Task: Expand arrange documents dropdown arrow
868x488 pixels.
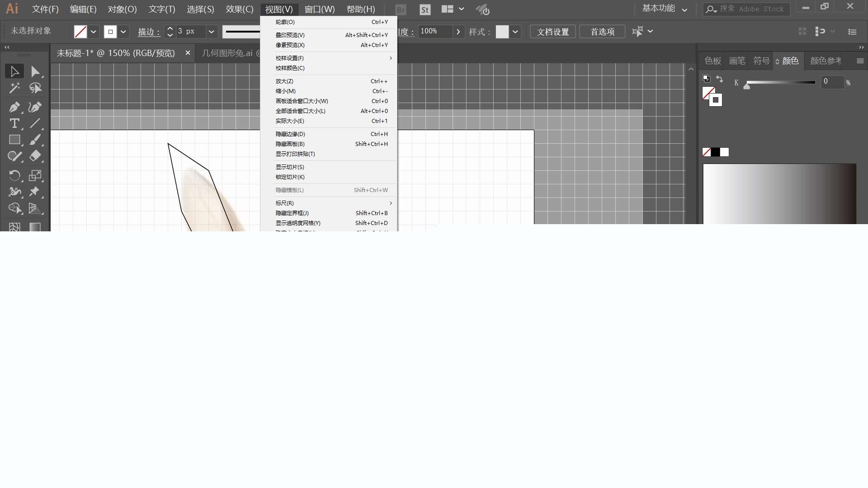Action: [461, 9]
